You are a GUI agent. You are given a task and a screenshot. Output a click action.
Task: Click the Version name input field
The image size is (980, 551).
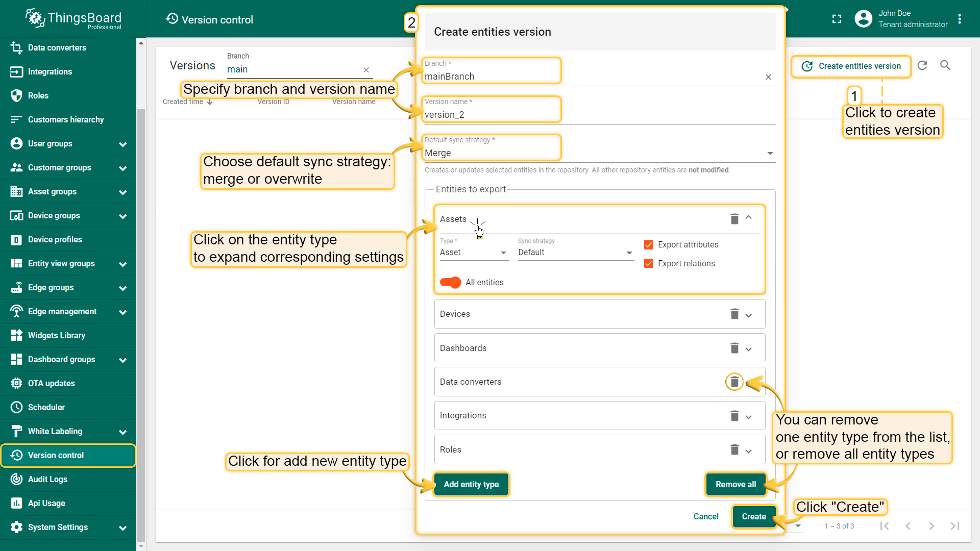tap(600, 115)
